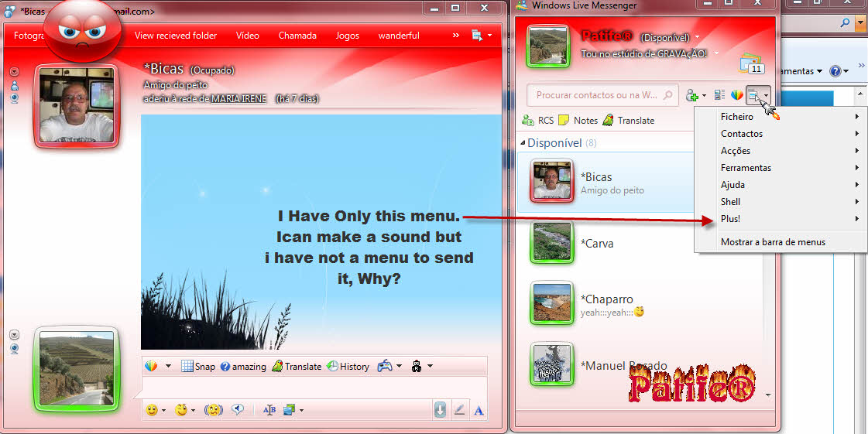Click the MARIA IRENE link

(x=238, y=99)
